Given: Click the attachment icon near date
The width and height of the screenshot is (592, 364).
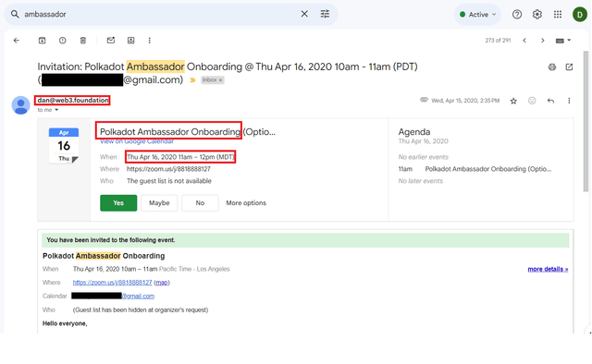Looking at the screenshot, I should (424, 100).
